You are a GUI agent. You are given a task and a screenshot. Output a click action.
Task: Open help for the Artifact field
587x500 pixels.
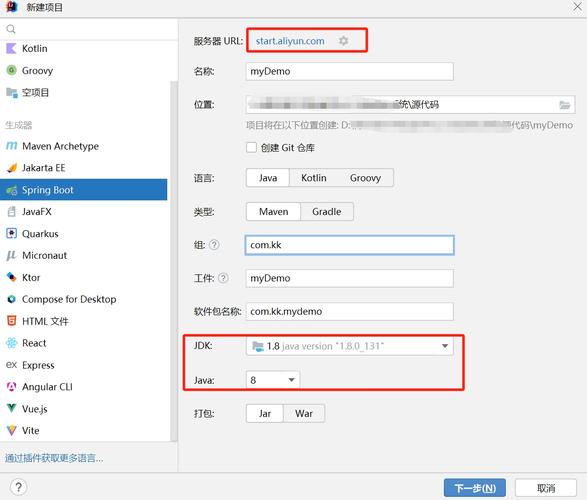point(223,278)
